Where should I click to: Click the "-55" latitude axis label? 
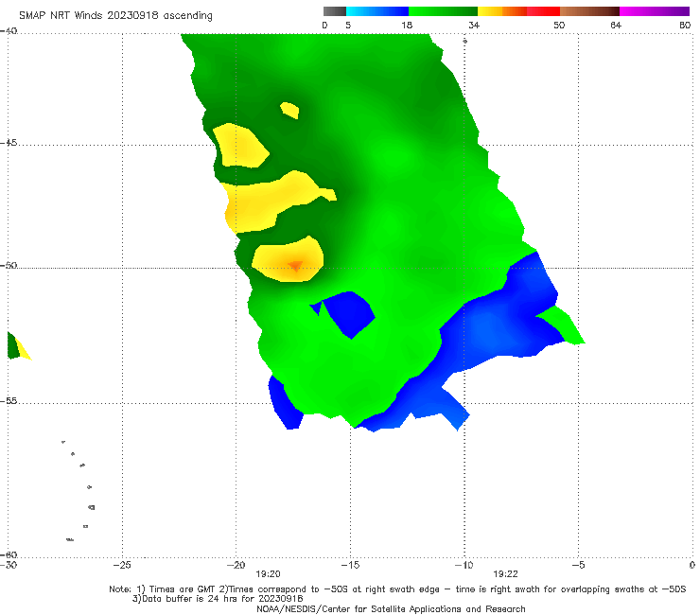(9, 400)
